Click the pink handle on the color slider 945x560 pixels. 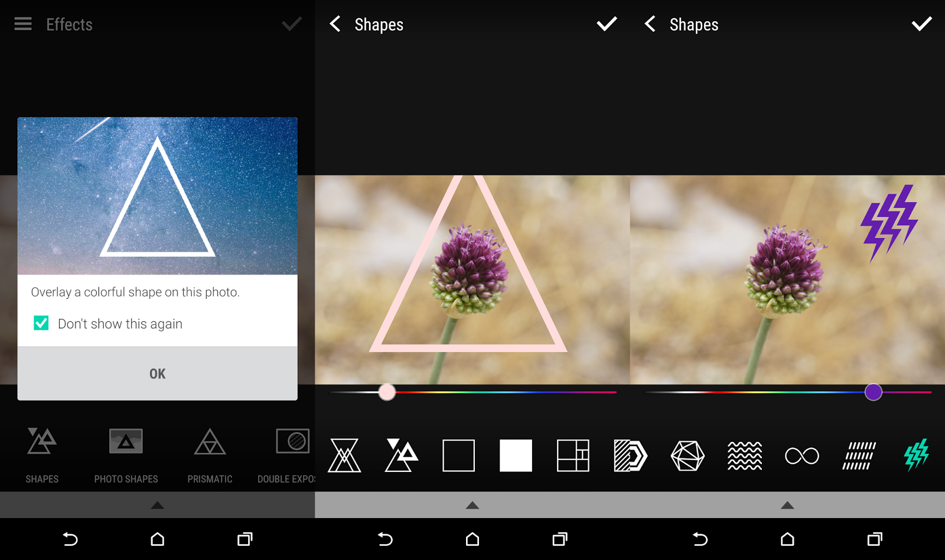coord(387,392)
